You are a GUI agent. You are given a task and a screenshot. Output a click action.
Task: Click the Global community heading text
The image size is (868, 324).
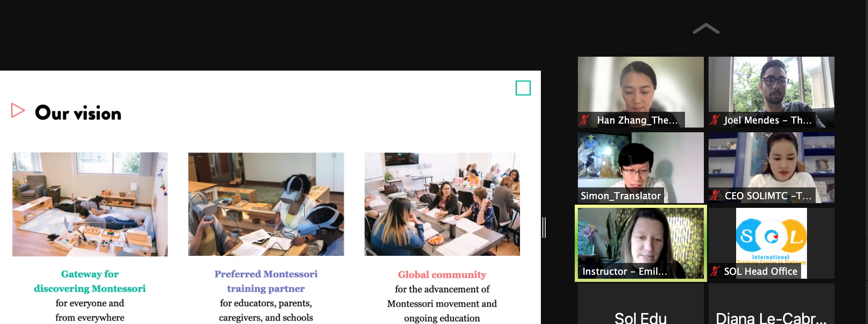click(x=442, y=274)
